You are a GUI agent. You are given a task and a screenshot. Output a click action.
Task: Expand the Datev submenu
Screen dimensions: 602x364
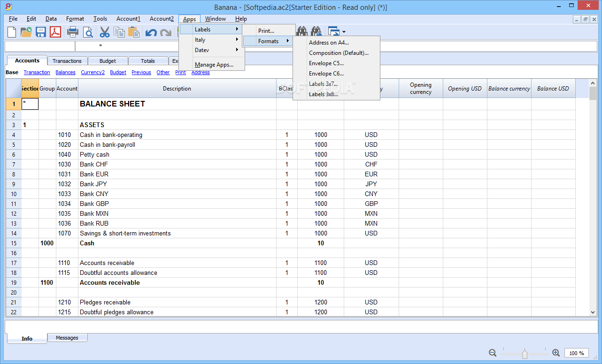212,50
